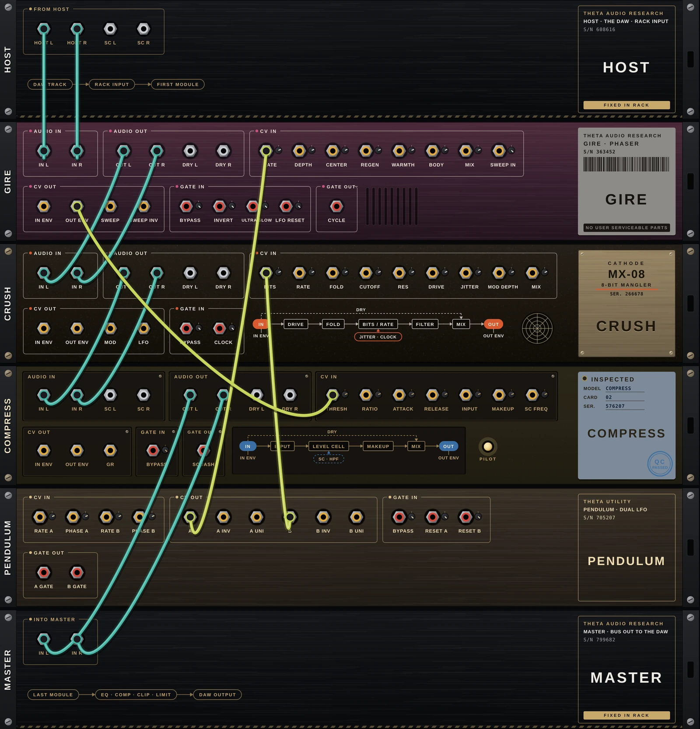Click the SC R jack on Host
The image size is (700, 729).
tap(143, 29)
